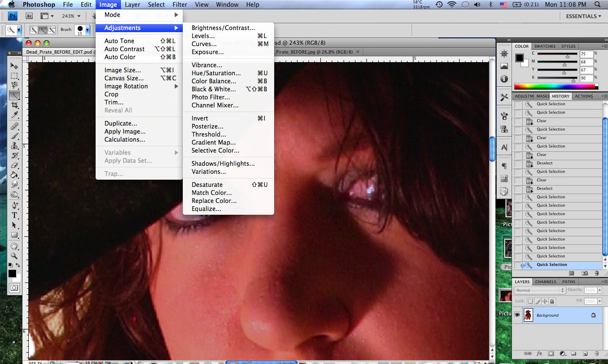The height and width of the screenshot is (364, 608).
Task: Click the foreground color swatch in Color panel
Action: 519,58
